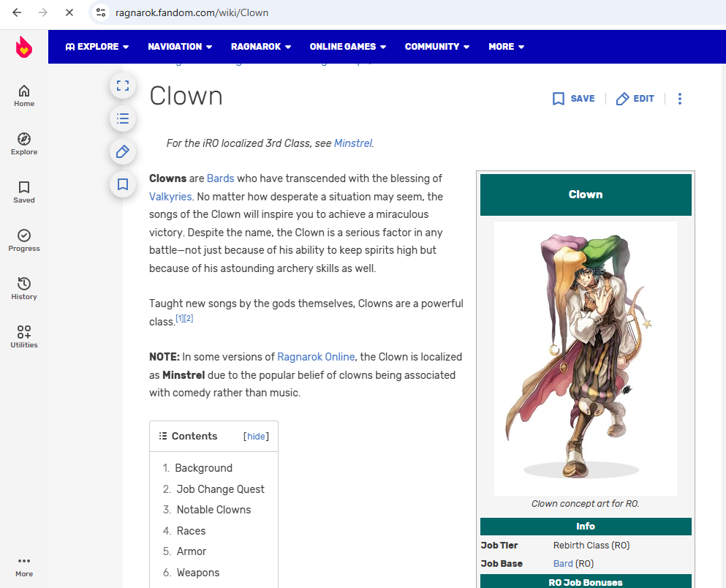Open Saved pages in the sidebar
The image size is (726, 588).
tap(24, 192)
